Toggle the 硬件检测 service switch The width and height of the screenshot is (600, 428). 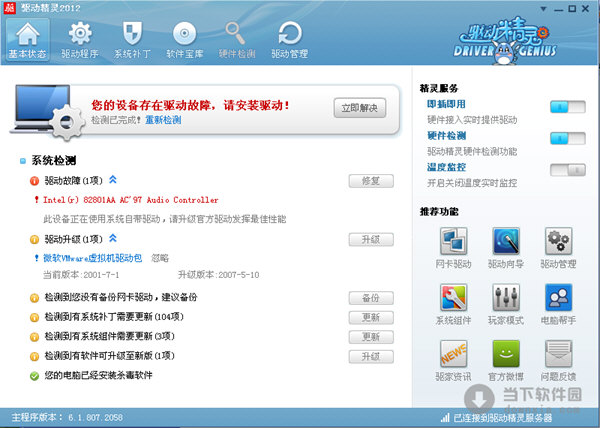[x=568, y=138]
